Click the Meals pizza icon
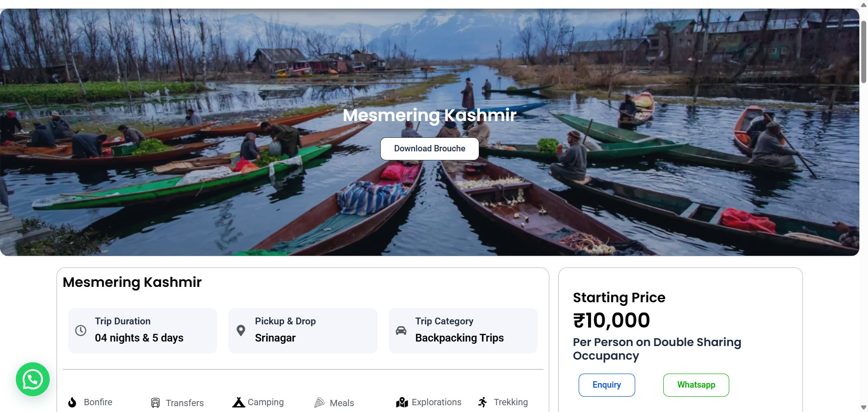 (320, 403)
